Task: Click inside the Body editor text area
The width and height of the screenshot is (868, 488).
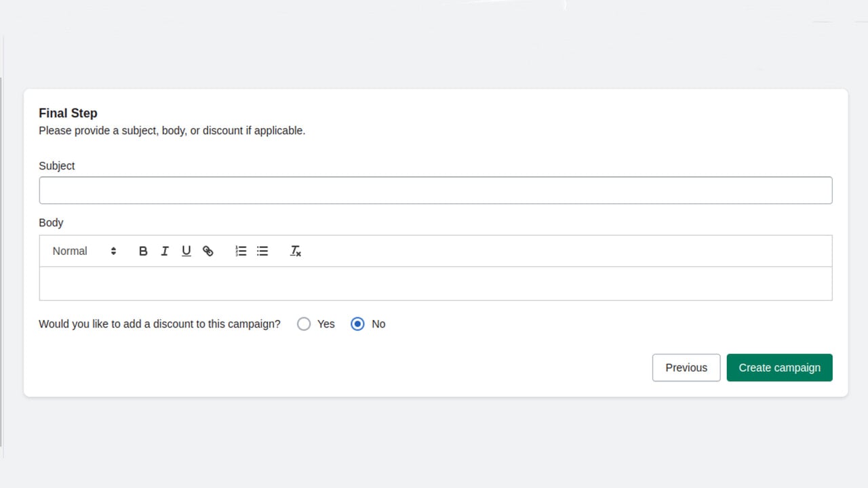Action: pyautogui.click(x=435, y=283)
